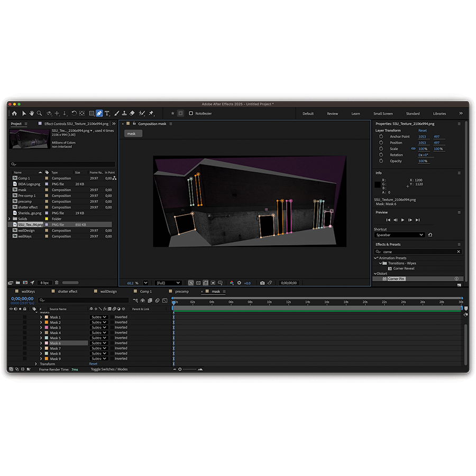Open the Review workspace
This screenshot has height=476, width=476.
pyautogui.click(x=332, y=114)
